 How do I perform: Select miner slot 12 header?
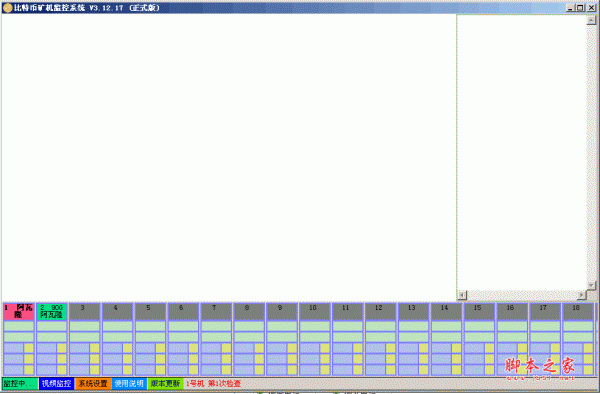381,312
